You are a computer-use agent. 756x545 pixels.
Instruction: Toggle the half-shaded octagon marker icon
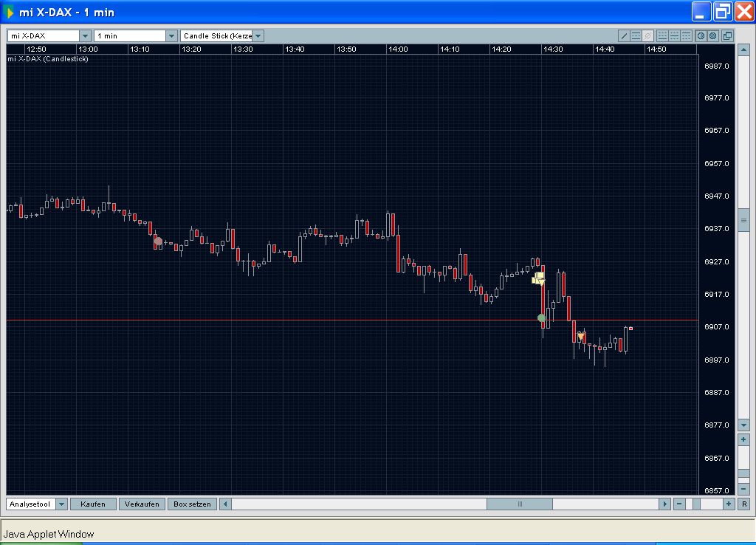(x=701, y=35)
